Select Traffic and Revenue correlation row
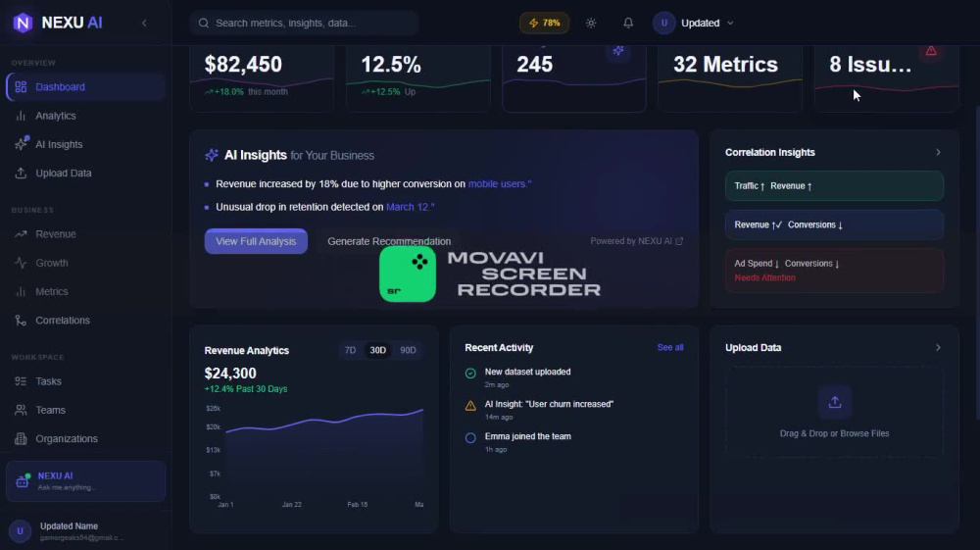This screenshot has width=980, height=550. (834, 185)
